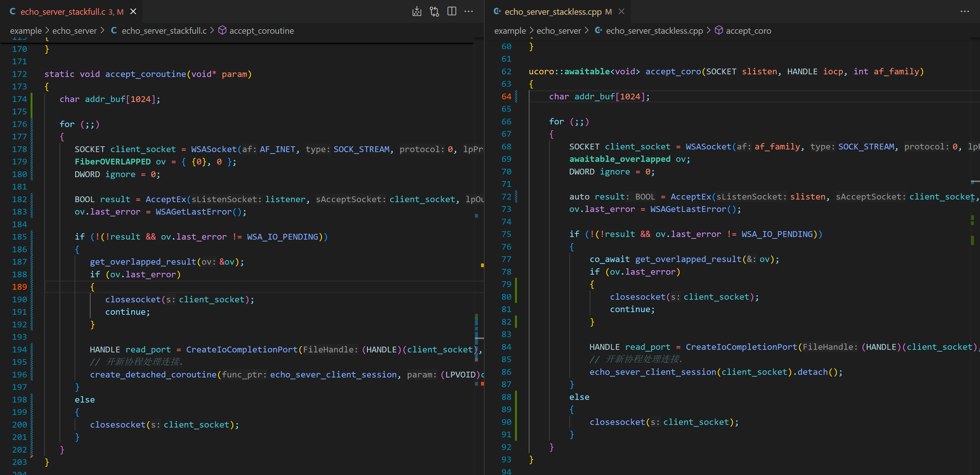Image resolution: width=980 pixels, height=475 pixels.
Task: Click 'WSA_IO_PENDING' on line 185
Action: click(x=283, y=236)
